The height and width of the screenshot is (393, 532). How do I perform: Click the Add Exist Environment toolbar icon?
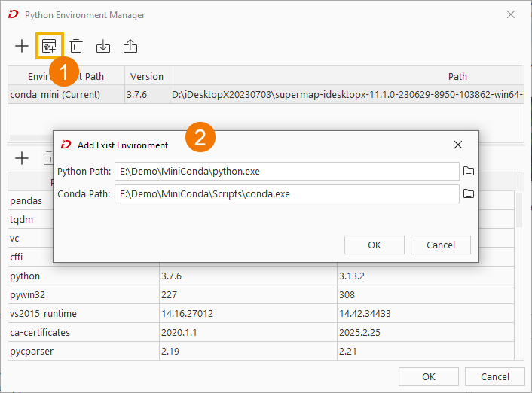click(x=49, y=46)
